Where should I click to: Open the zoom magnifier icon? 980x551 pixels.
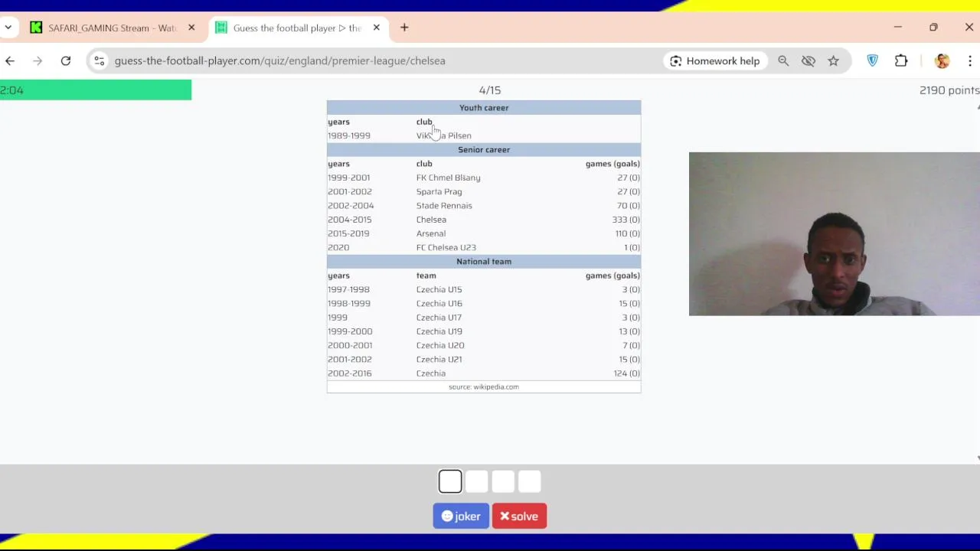[x=783, y=60]
